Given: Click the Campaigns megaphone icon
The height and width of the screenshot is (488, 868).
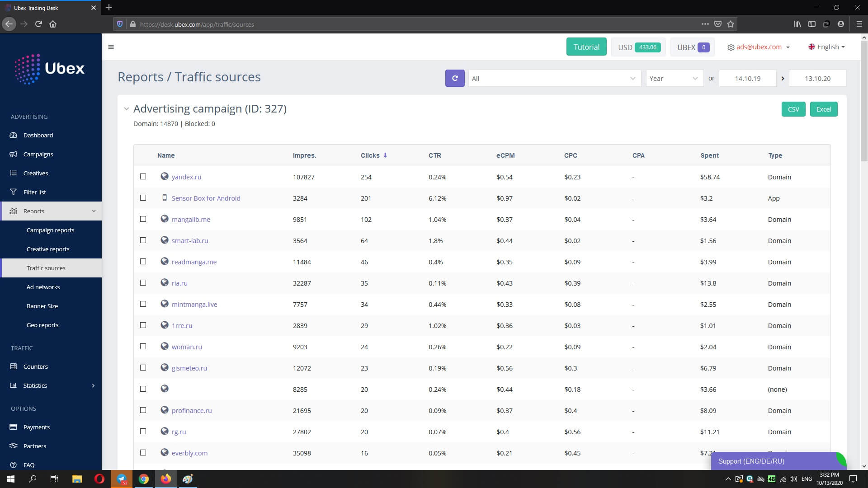Looking at the screenshot, I should coord(14,154).
